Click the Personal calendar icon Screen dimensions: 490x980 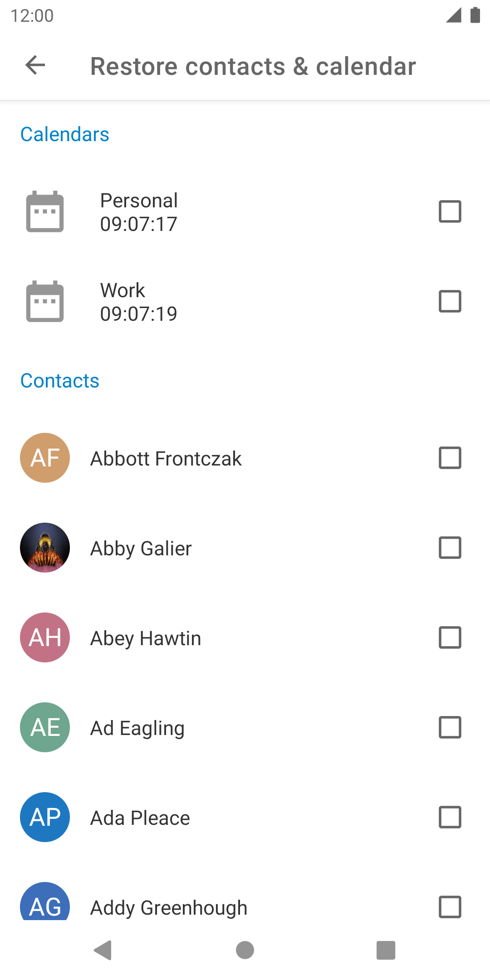tap(45, 211)
